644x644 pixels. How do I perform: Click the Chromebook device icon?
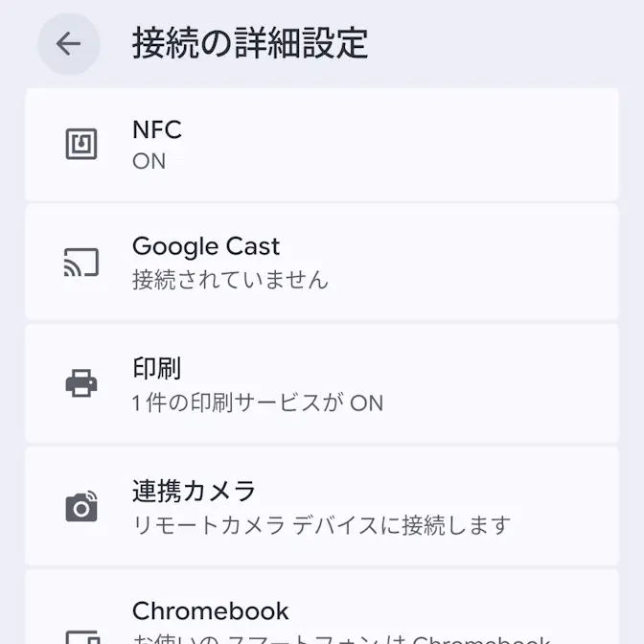tap(81, 634)
